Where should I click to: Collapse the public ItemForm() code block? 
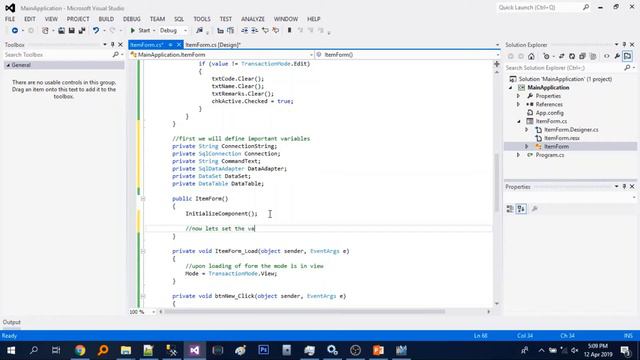click(143, 199)
